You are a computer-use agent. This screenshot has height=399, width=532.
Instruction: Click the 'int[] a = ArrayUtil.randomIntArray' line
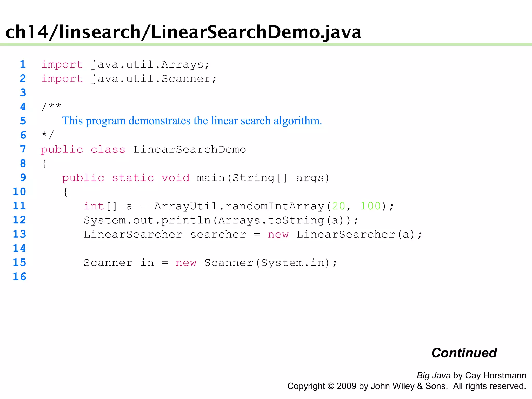point(239,206)
